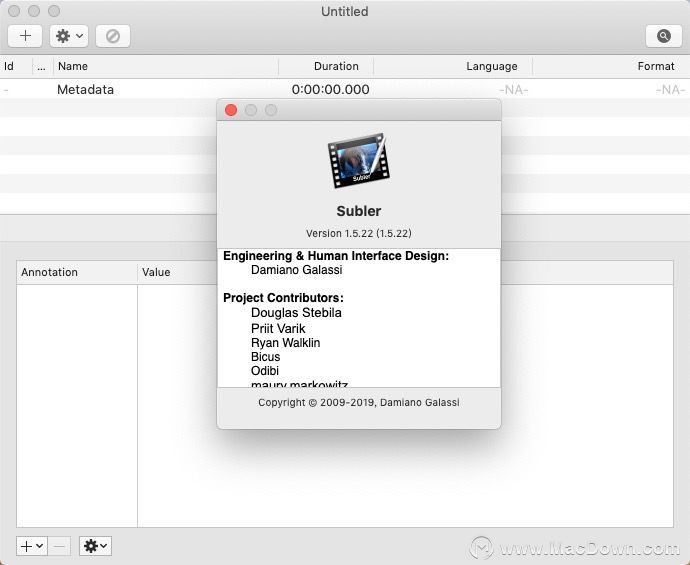Click the Value column header
Screen dimensions: 690x565
pyautogui.click(x=156, y=272)
